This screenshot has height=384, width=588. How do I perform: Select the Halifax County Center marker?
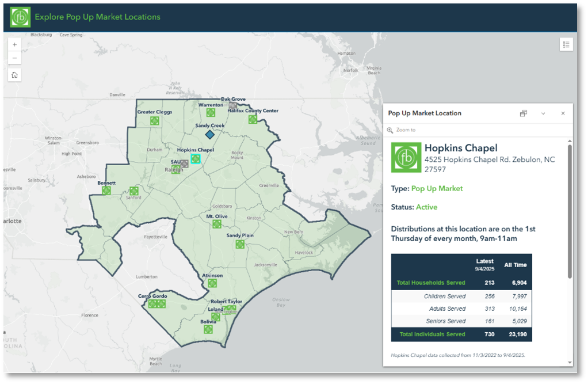pyautogui.click(x=252, y=119)
